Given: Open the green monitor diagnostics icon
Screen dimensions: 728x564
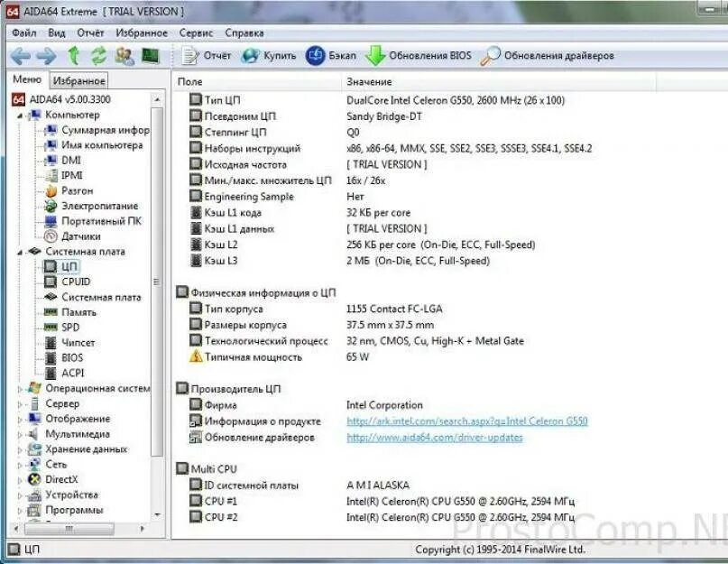Looking at the screenshot, I should [151, 56].
